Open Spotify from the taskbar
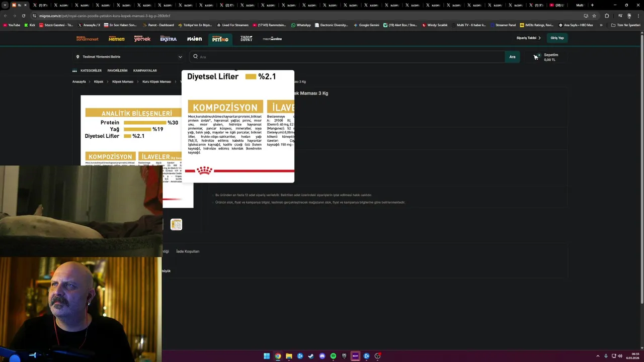The width and height of the screenshot is (644, 362). pos(333,356)
